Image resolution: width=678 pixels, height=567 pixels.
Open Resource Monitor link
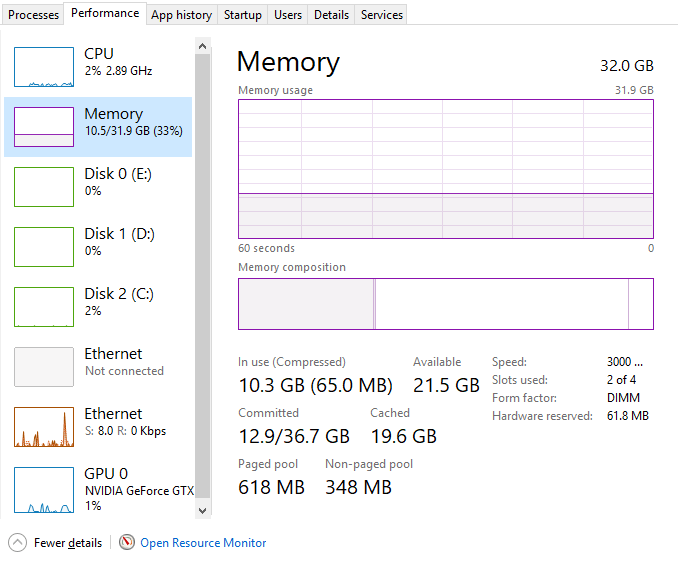click(x=203, y=543)
